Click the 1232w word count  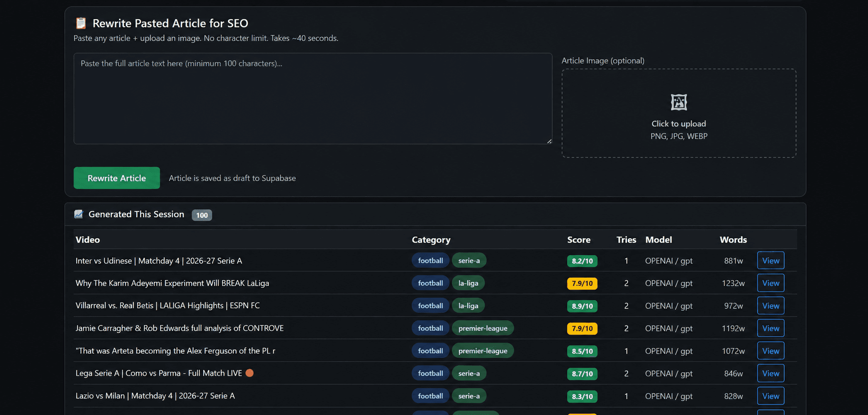coord(733,283)
